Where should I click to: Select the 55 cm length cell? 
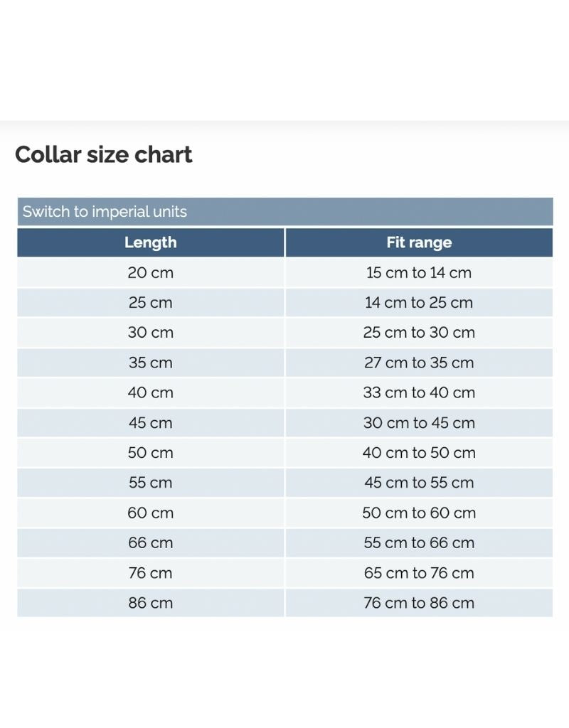click(150, 483)
